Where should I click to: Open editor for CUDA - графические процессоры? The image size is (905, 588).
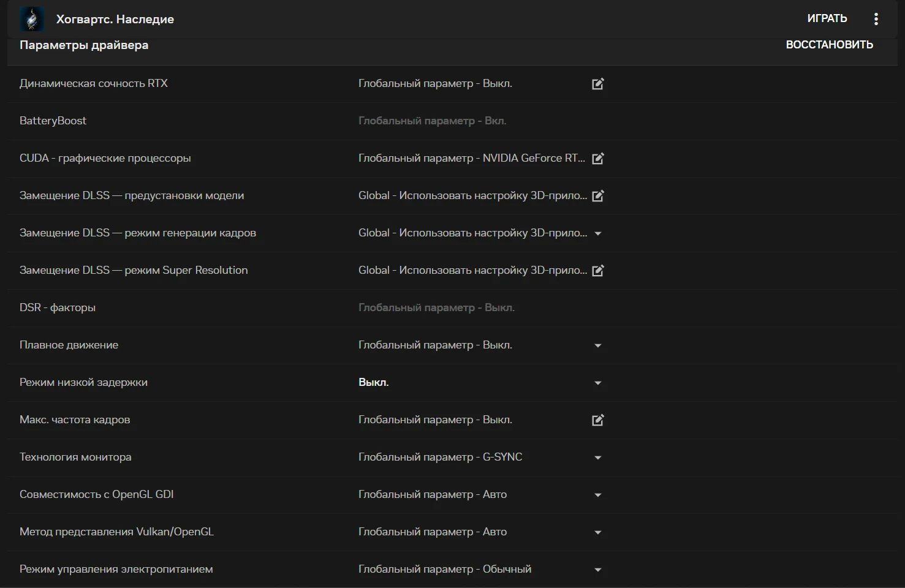597,159
